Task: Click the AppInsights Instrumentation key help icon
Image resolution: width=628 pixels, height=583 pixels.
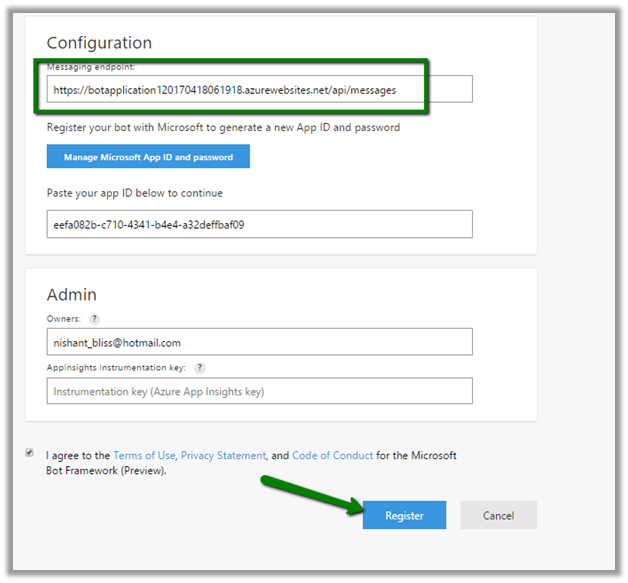Action: [x=200, y=368]
